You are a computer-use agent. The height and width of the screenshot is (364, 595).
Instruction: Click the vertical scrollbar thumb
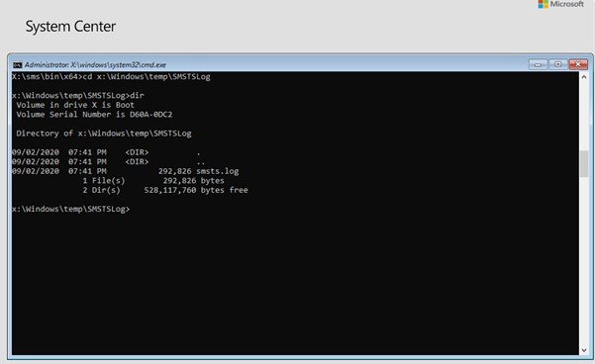584,164
